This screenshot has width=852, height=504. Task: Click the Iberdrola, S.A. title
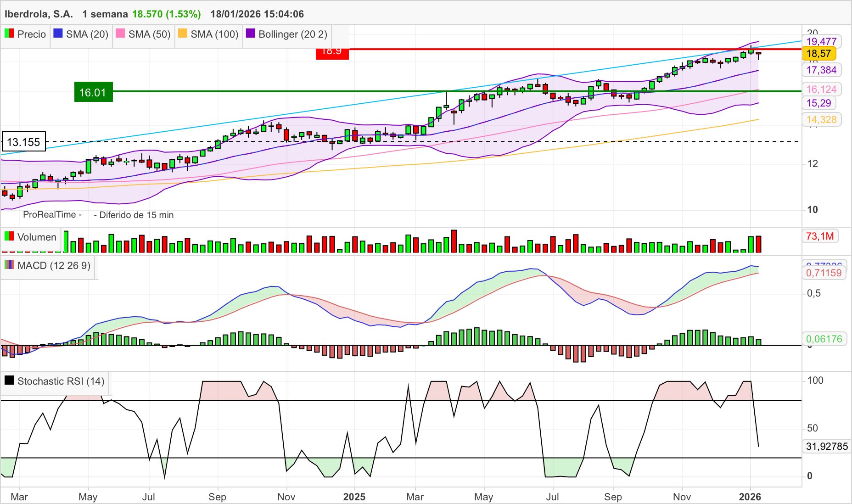pos(39,14)
